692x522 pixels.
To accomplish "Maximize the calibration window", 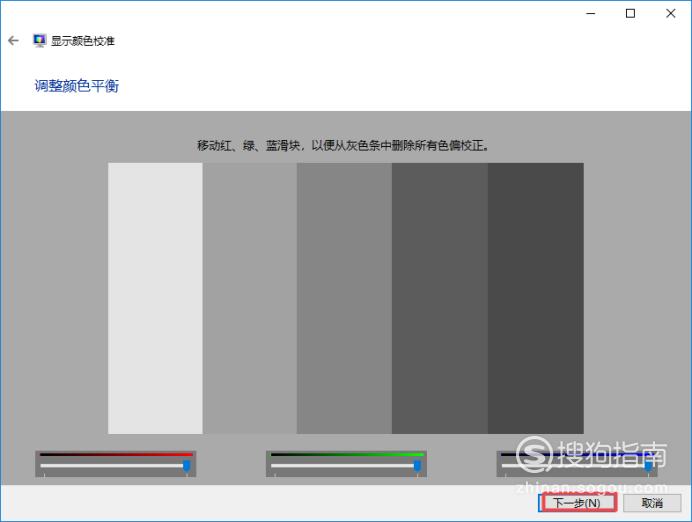I will tap(631, 14).
